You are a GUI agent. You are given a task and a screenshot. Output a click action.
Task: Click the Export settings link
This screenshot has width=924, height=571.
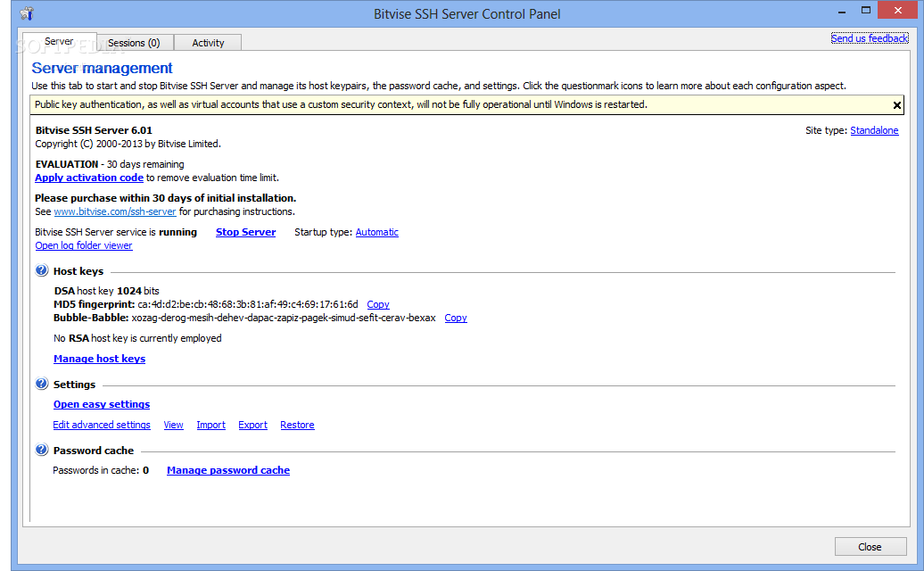(x=252, y=425)
